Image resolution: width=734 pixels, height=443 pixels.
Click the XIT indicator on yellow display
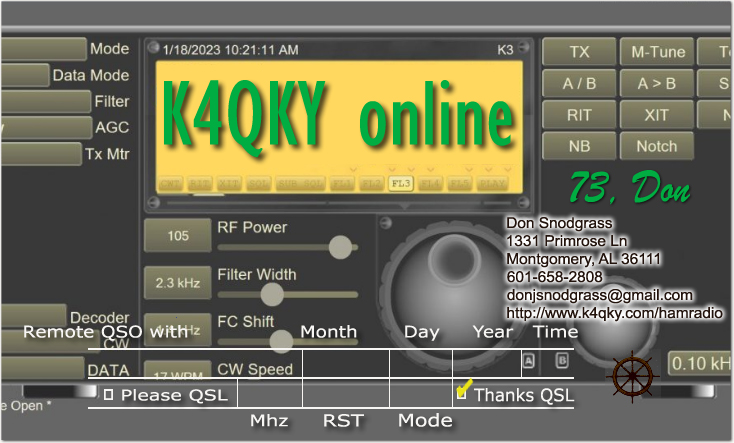tap(229, 183)
